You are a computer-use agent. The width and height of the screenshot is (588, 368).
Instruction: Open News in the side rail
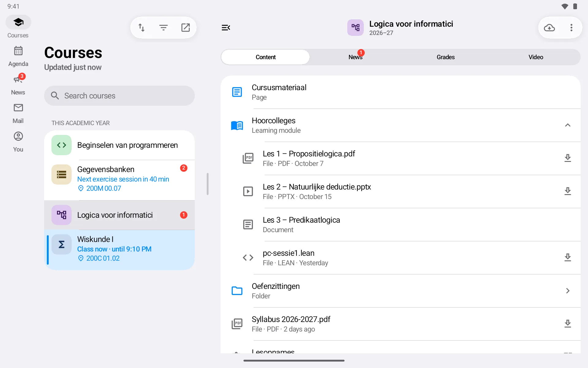tap(18, 85)
